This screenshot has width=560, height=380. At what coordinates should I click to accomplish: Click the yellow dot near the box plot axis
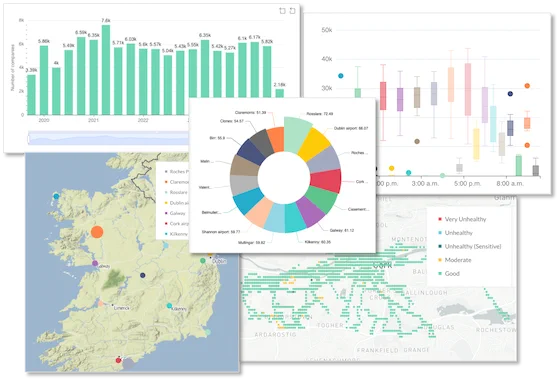pyautogui.click(x=391, y=168)
